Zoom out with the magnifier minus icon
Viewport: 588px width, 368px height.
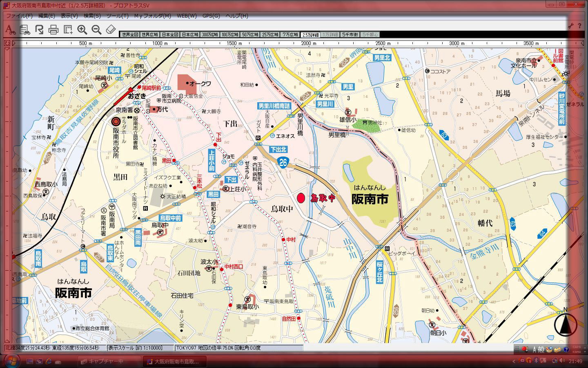point(96,29)
